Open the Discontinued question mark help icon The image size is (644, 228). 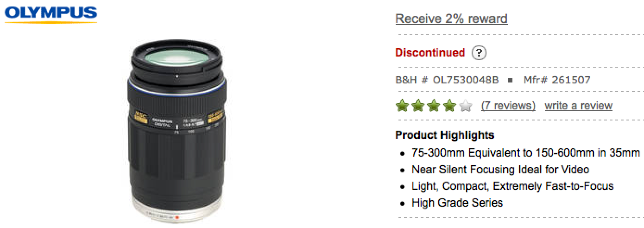tap(479, 53)
